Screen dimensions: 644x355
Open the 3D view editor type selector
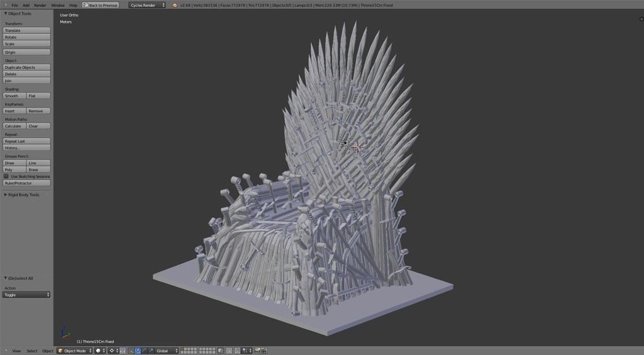6,351
